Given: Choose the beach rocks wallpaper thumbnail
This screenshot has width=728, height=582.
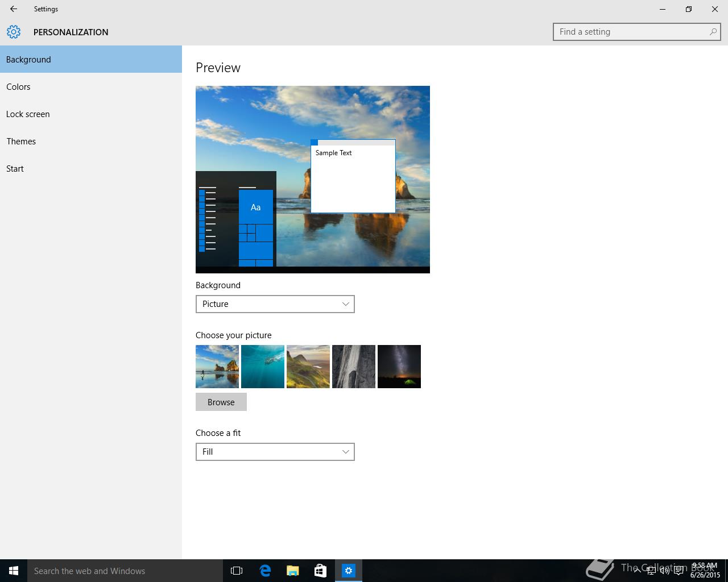Looking at the screenshot, I should coord(217,367).
